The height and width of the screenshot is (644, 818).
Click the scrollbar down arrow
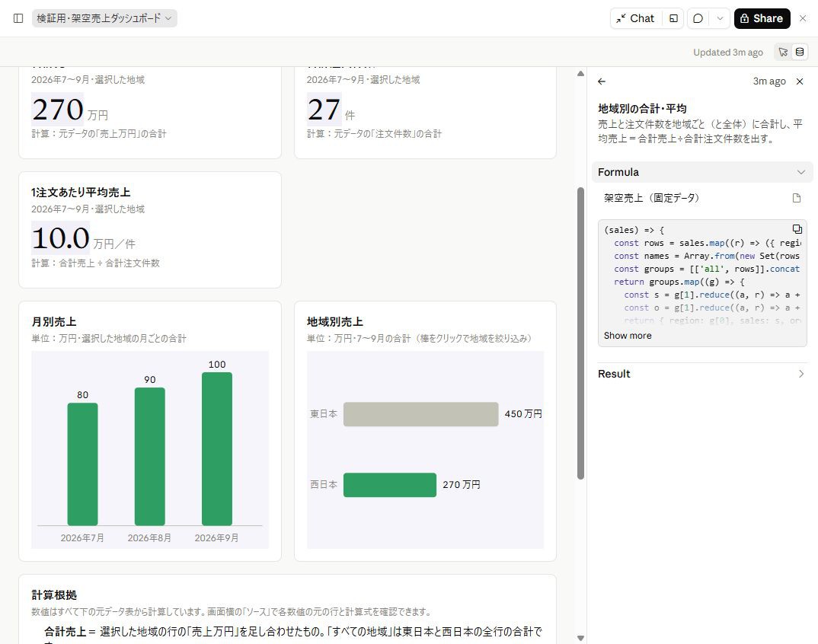[x=580, y=638]
